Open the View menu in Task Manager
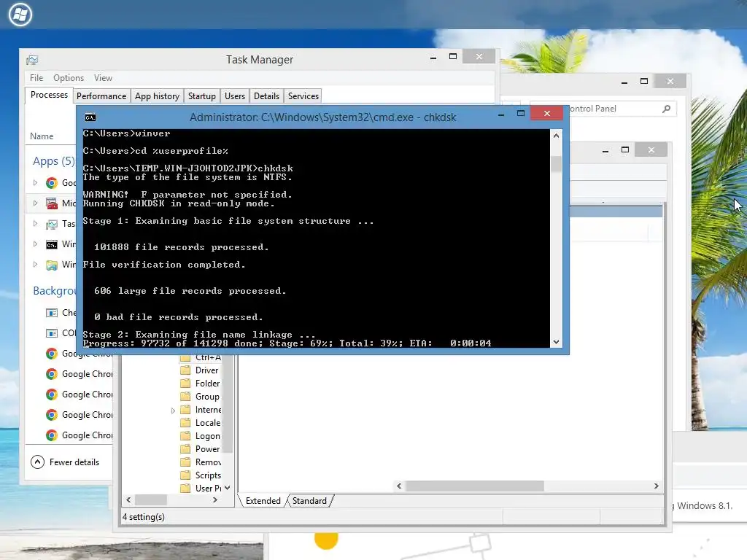 point(103,77)
